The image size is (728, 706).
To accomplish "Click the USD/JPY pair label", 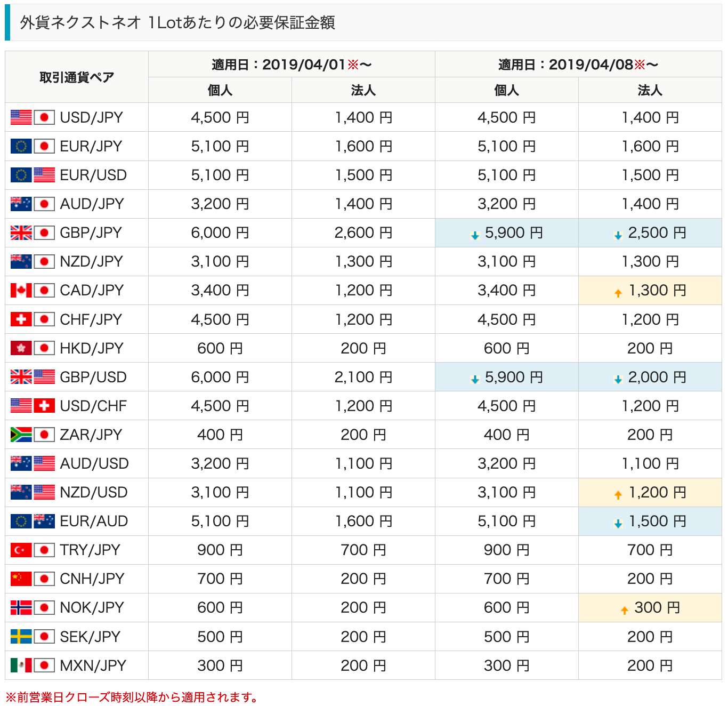I will pyautogui.click(x=92, y=117).
